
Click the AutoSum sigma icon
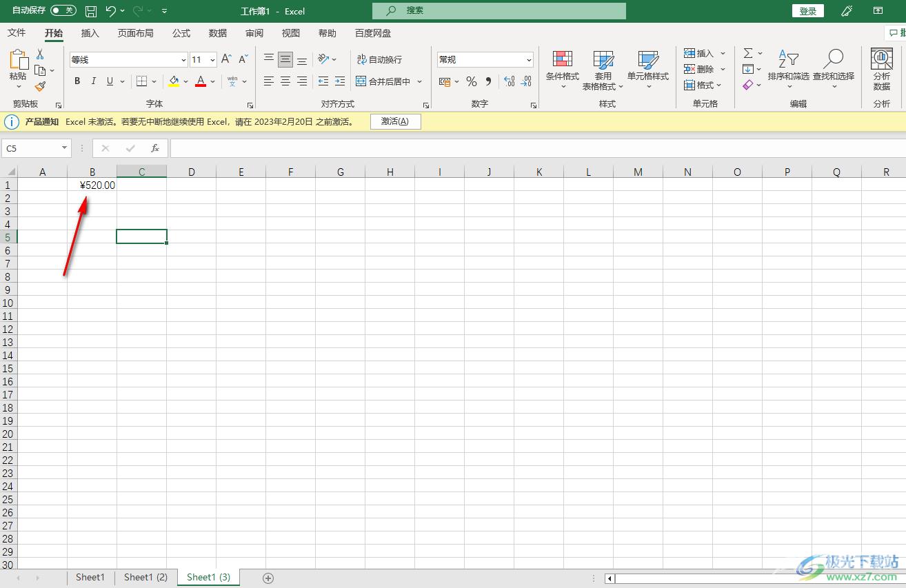tap(748, 53)
